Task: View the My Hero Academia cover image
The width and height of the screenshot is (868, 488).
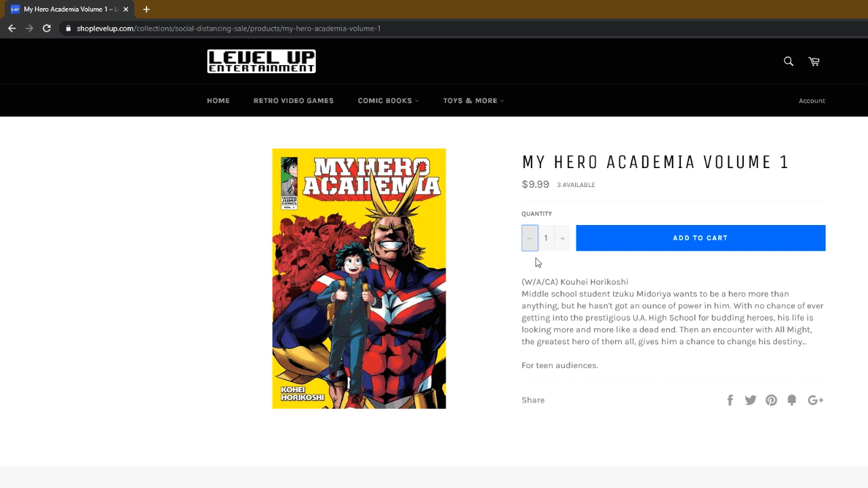Action: click(x=359, y=279)
